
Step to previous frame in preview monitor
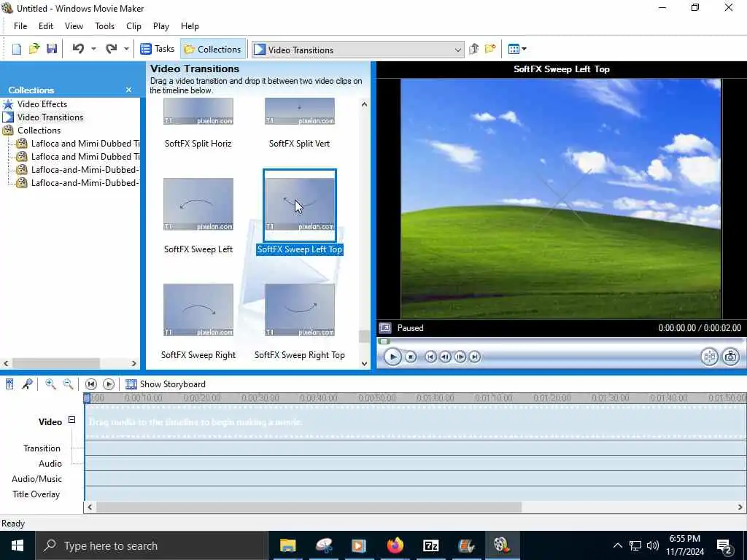click(446, 357)
